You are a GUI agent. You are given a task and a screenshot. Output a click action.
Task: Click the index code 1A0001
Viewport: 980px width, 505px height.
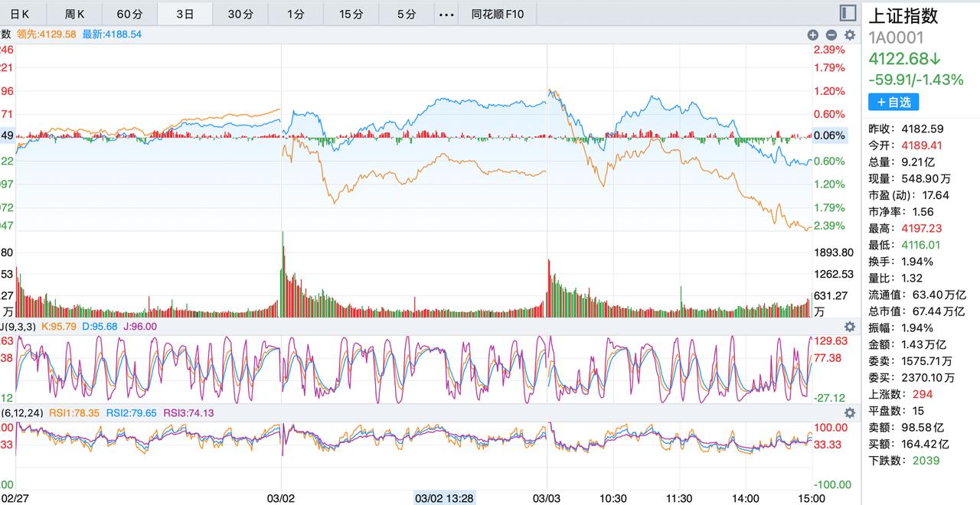896,37
